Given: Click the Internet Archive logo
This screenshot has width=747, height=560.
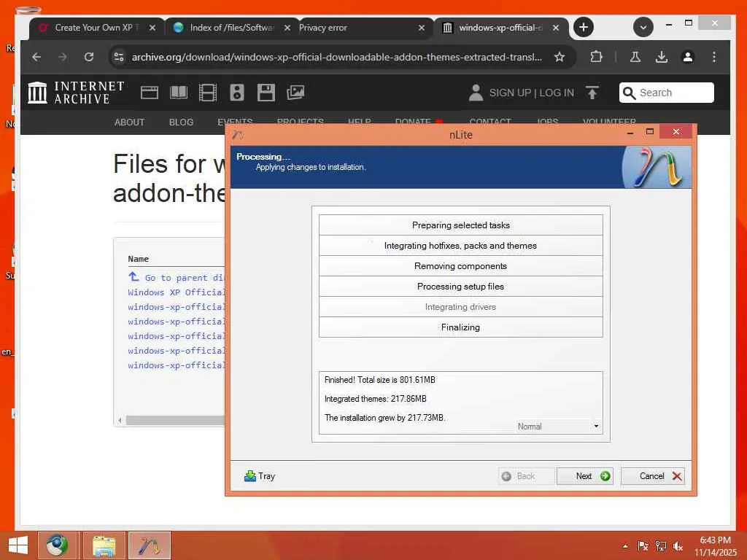Looking at the screenshot, I should [x=76, y=93].
